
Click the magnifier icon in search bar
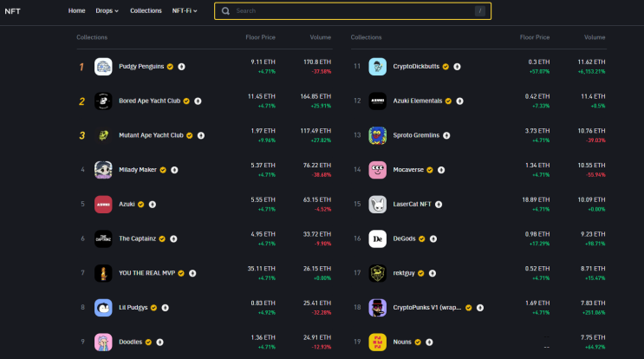click(x=225, y=11)
